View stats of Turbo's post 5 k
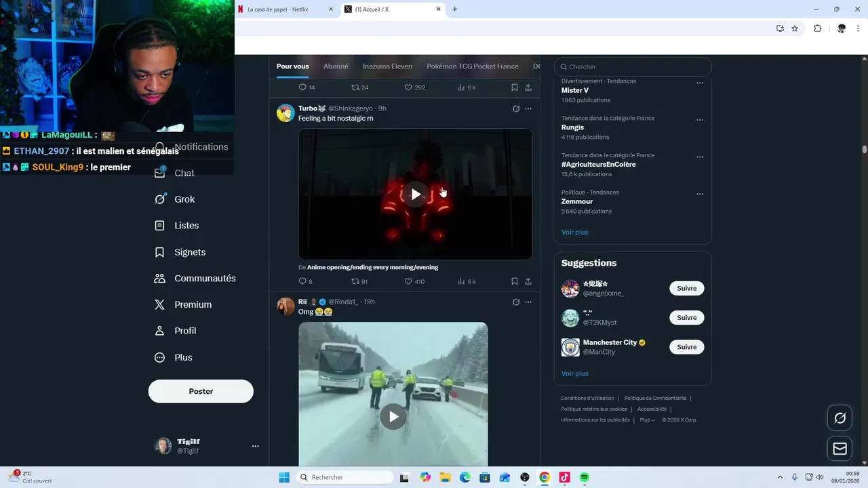Viewport: 868px width, 488px height. click(x=467, y=281)
